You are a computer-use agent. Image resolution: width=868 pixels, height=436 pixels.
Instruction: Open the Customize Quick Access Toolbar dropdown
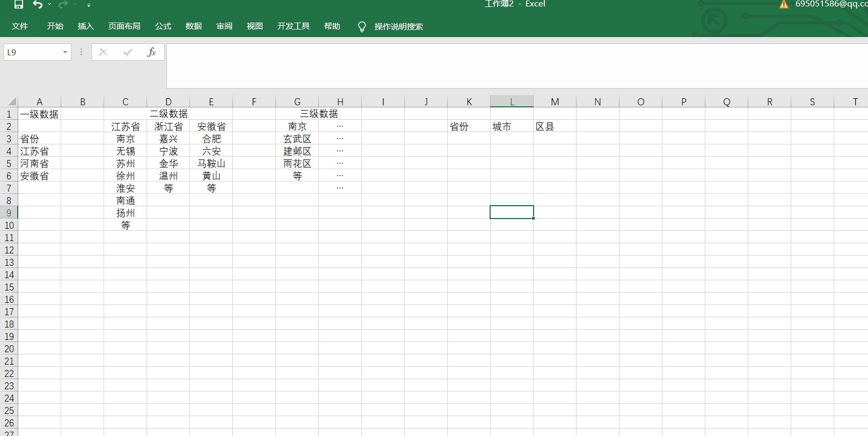click(x=89, y=5)
